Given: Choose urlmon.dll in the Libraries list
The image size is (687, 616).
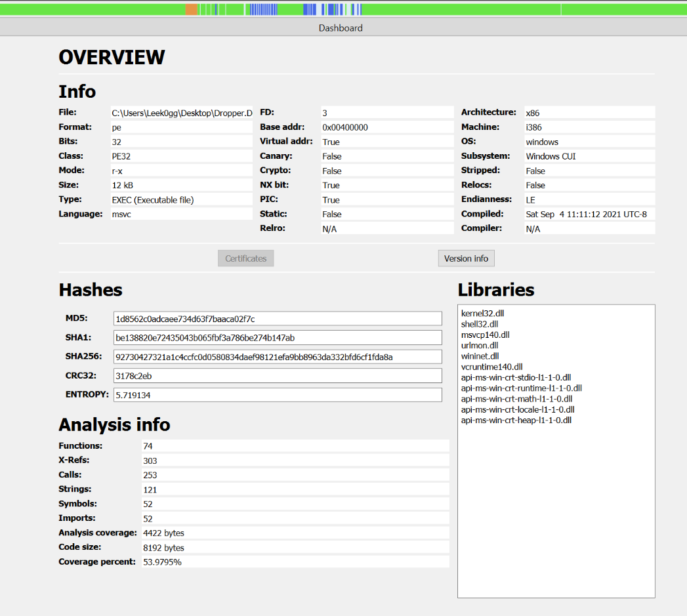Looking at the screenshot, I should pos(480,345).
